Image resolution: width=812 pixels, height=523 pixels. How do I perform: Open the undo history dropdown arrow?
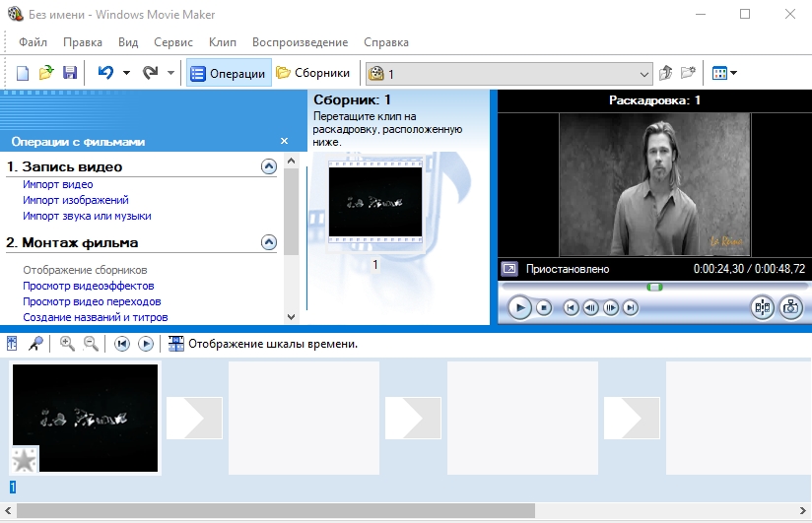(x=126, y=73)
